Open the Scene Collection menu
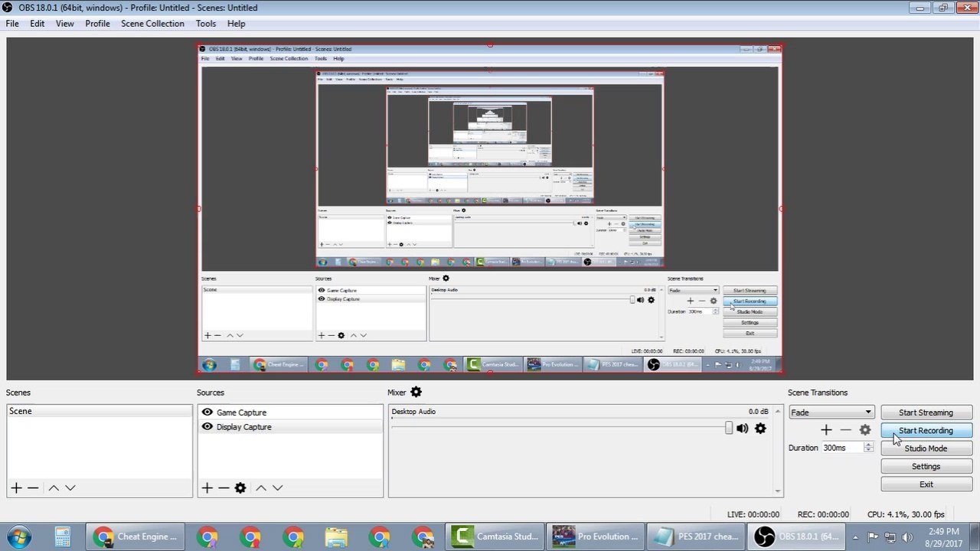980x551 pixels. [152, 24]
